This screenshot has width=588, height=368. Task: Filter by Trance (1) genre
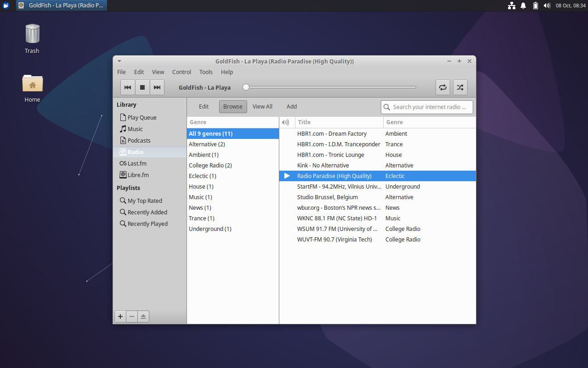(x=233, y=218)
